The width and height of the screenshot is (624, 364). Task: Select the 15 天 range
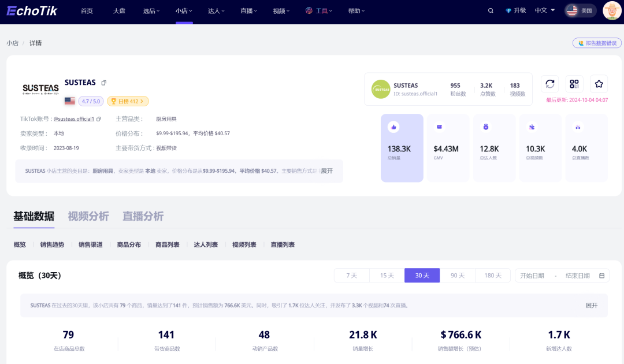pyautogui.click(x=387, y=275)
